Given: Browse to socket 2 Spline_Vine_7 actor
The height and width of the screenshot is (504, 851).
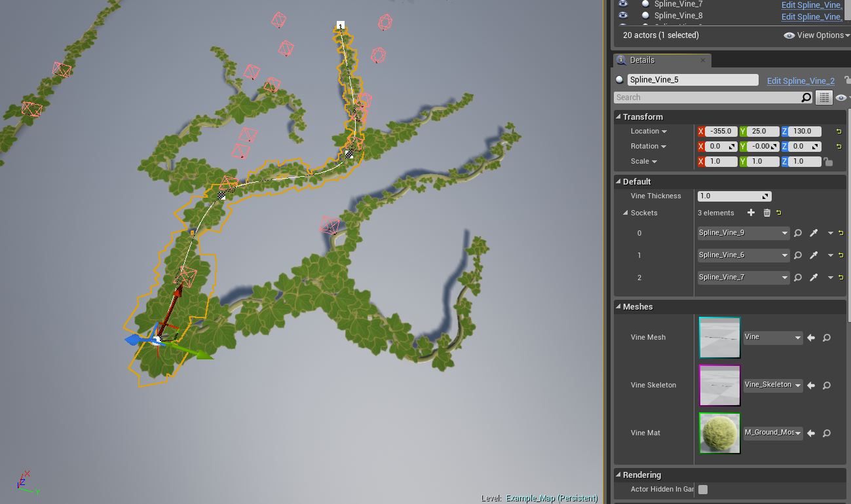Looking at the screenshot, I should pyautogui.click(x=798, y=278).
